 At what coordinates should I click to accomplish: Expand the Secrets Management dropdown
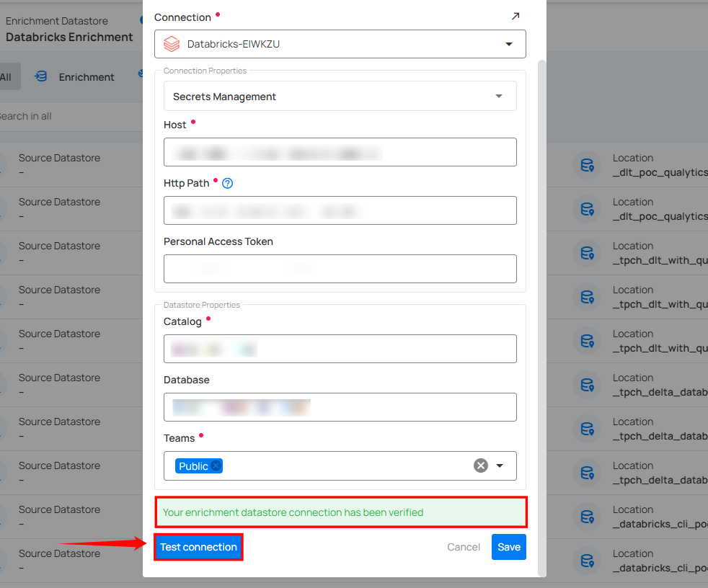click(340, 96)
